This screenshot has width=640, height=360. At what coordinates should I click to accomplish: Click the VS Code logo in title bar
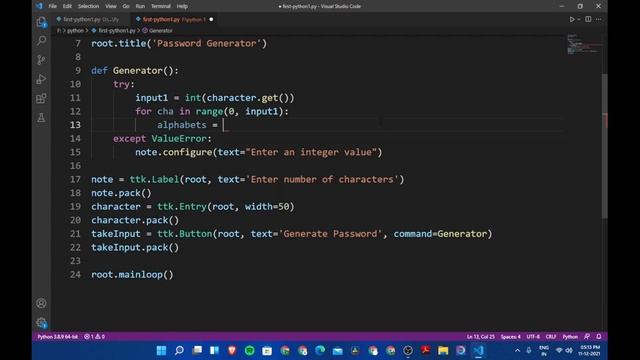click(x=39, y=6)
